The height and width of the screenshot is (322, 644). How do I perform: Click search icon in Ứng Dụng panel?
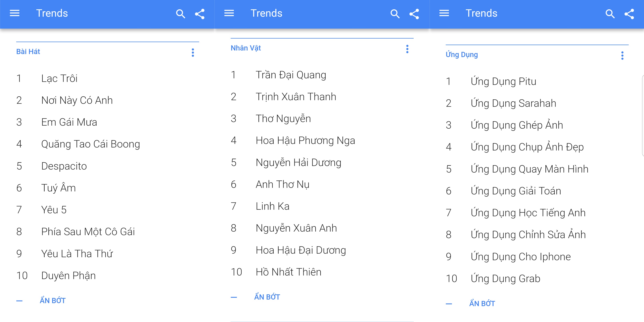tap(610, 14)
